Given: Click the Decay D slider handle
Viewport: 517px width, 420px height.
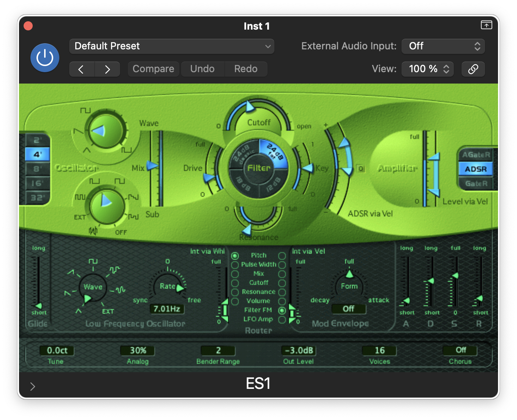Looking at the screenshot, I should (431, 281).
